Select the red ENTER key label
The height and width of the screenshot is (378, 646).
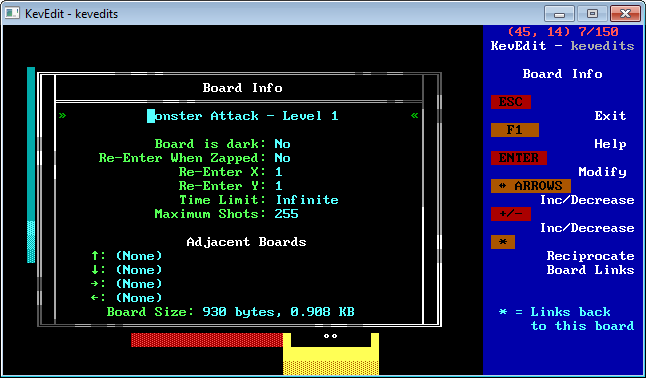click(x=519, y=158)
